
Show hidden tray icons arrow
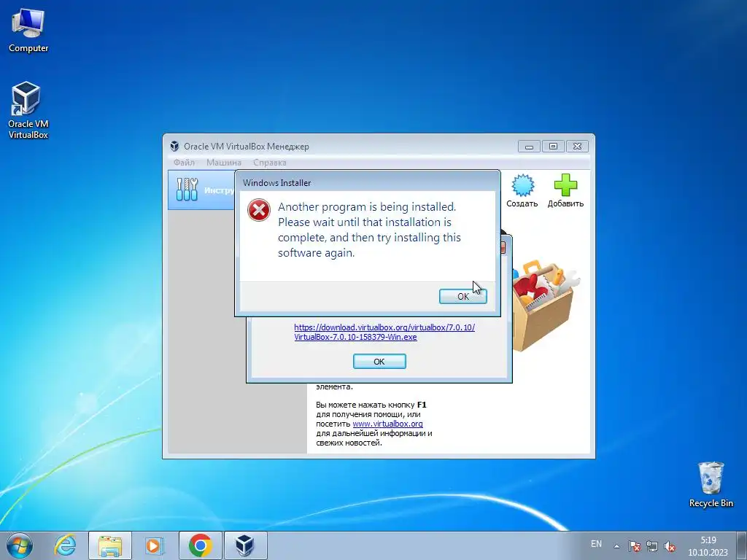coord(616,546)
